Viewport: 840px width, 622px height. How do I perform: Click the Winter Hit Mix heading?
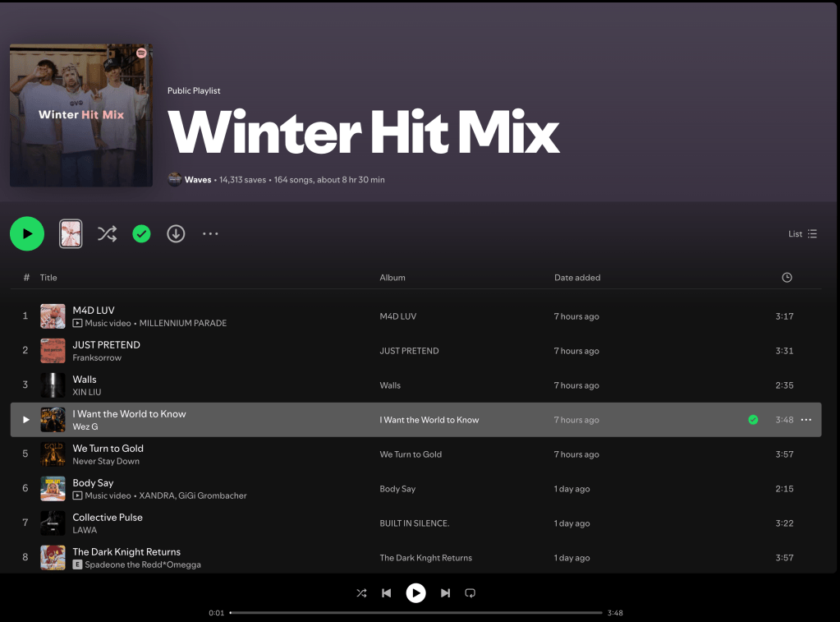pyautogui.click(x=364, y=132)
